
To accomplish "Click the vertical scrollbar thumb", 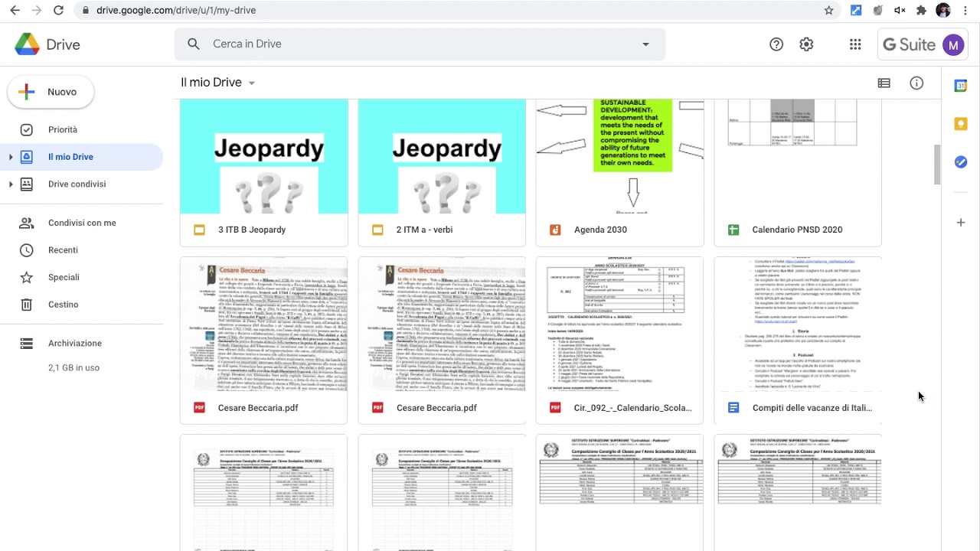I will click(937, 165).
